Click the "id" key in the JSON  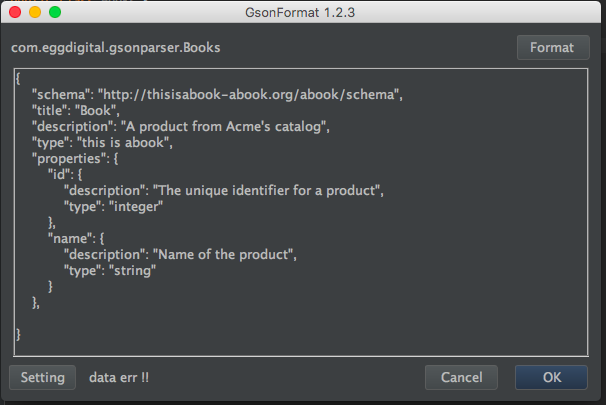pyautogui.click(x=58, y=174)
